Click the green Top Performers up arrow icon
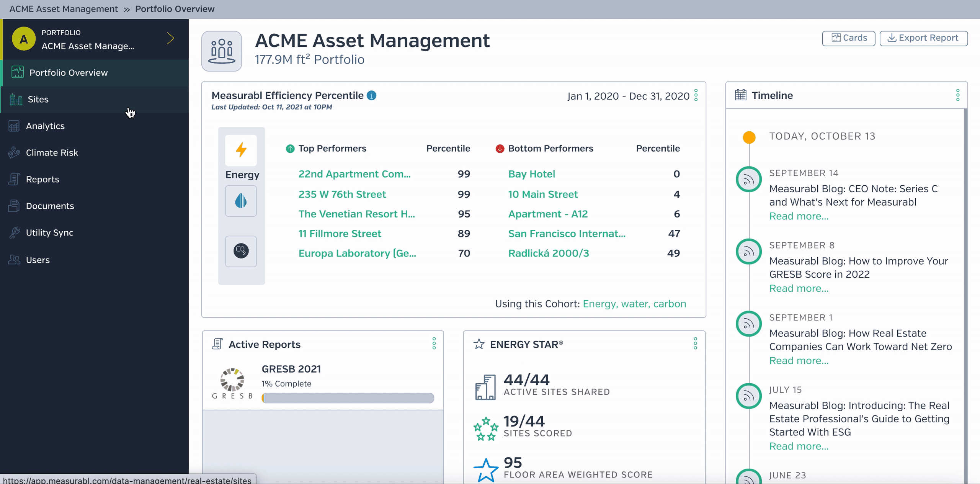The height and width of the screenshot is (484, 980). [290, 149]
